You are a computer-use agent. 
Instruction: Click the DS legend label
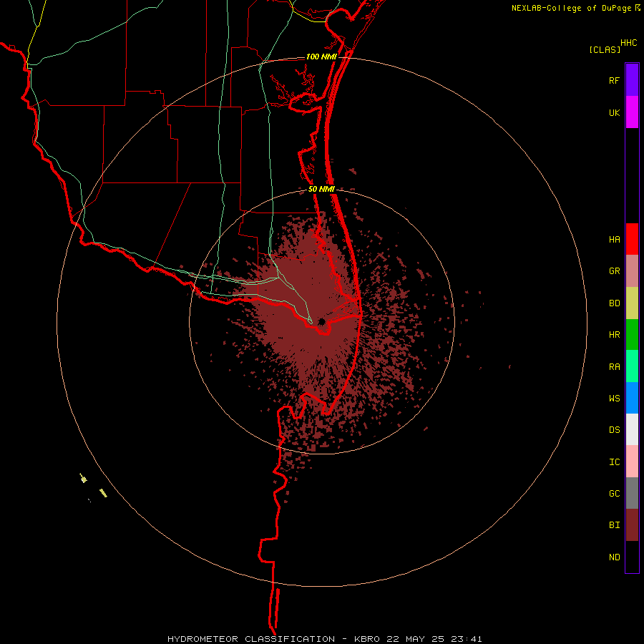coord(614,430)
